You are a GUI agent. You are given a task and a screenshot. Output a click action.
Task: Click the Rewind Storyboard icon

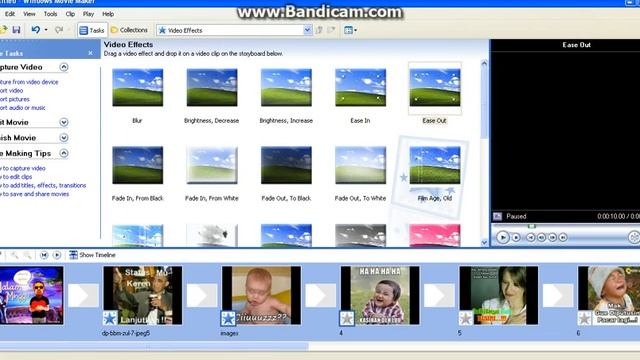click(x=44, y=255)
